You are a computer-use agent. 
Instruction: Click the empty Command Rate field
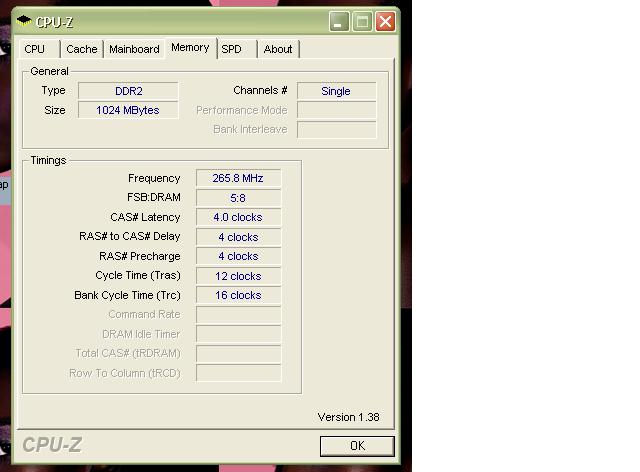click(238, 315)
